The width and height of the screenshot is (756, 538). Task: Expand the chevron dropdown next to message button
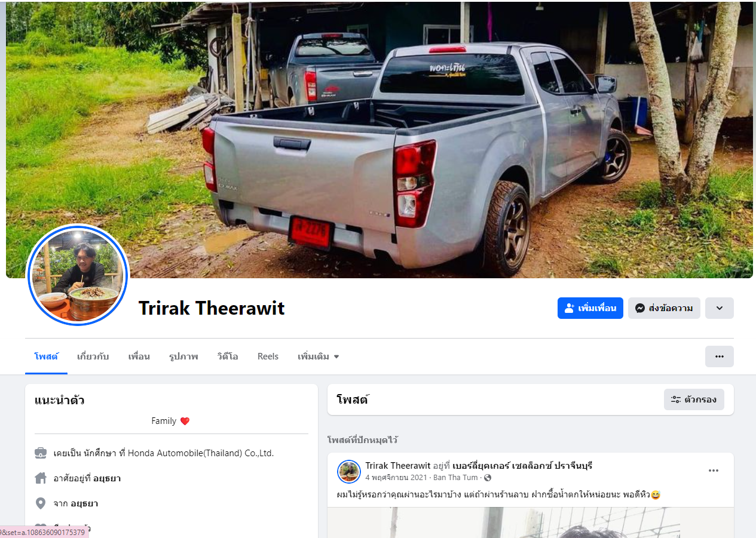pos(720,308)
